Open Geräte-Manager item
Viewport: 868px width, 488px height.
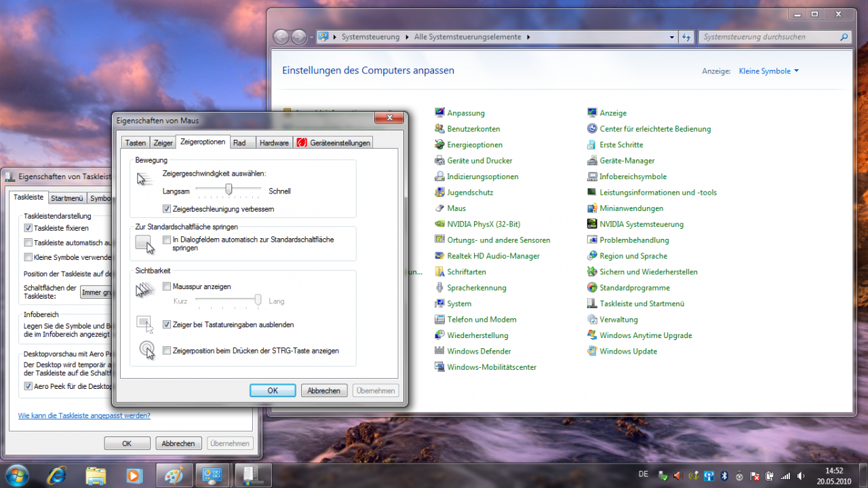point(621,161)
